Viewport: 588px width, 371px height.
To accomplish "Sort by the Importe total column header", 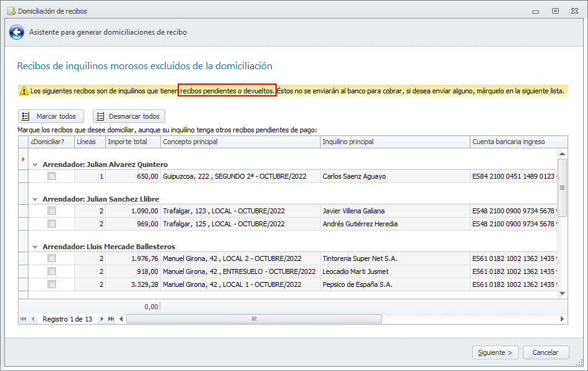I will pos(133,142).
